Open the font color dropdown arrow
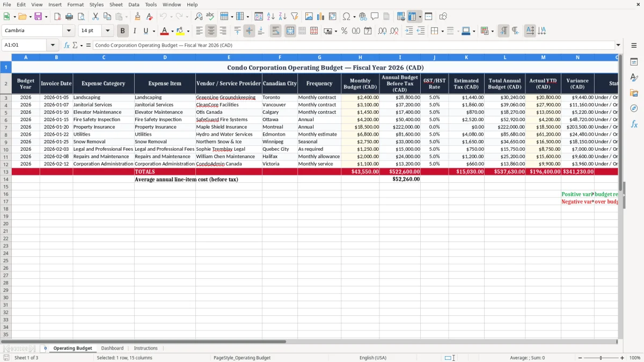The image size is (644, 362). tap(172, 31)
